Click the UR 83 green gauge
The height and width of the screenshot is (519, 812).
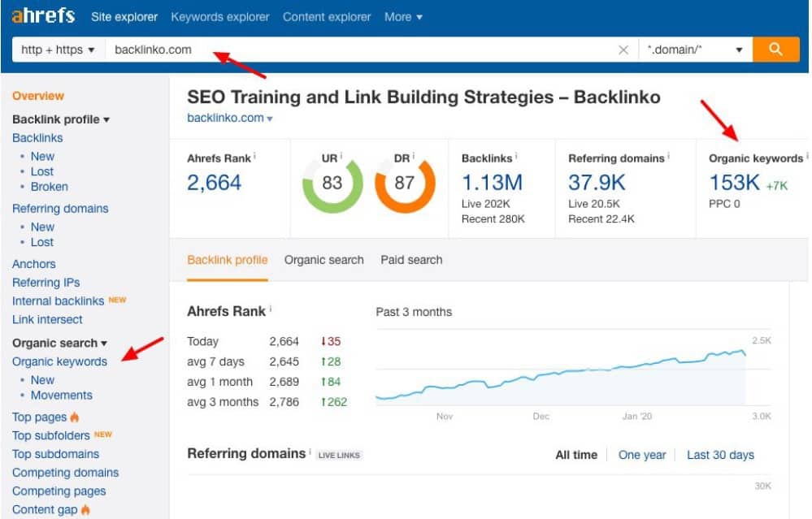332,184
